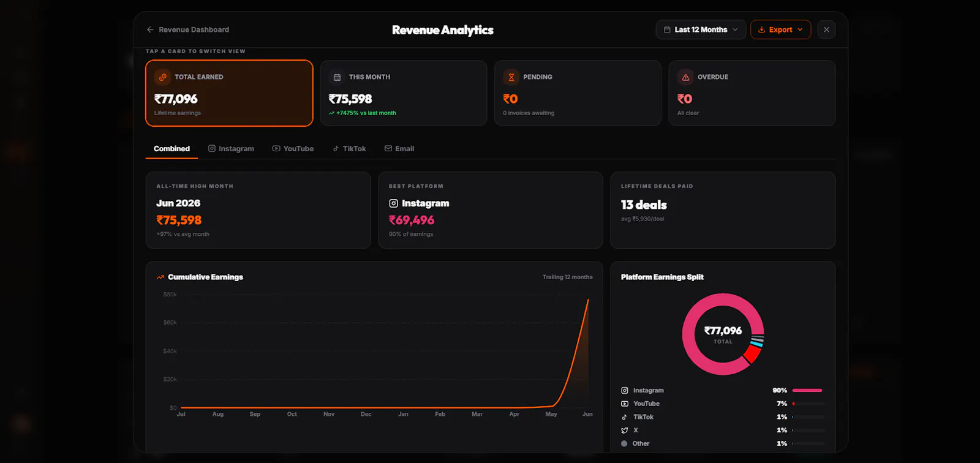Image resolution: width=980 pixels, height=463 pixels.
Task: Click the calendar icon in date range
Action: tap(667, 29)
